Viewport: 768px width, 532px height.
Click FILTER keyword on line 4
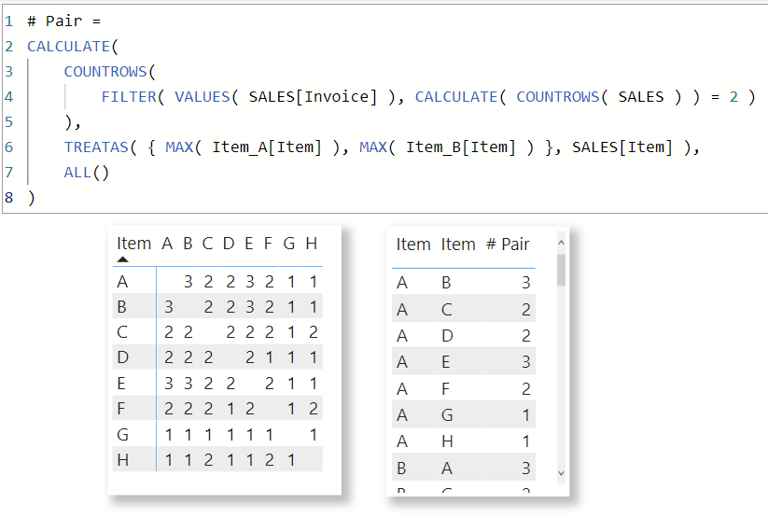[x=129, y=97]
